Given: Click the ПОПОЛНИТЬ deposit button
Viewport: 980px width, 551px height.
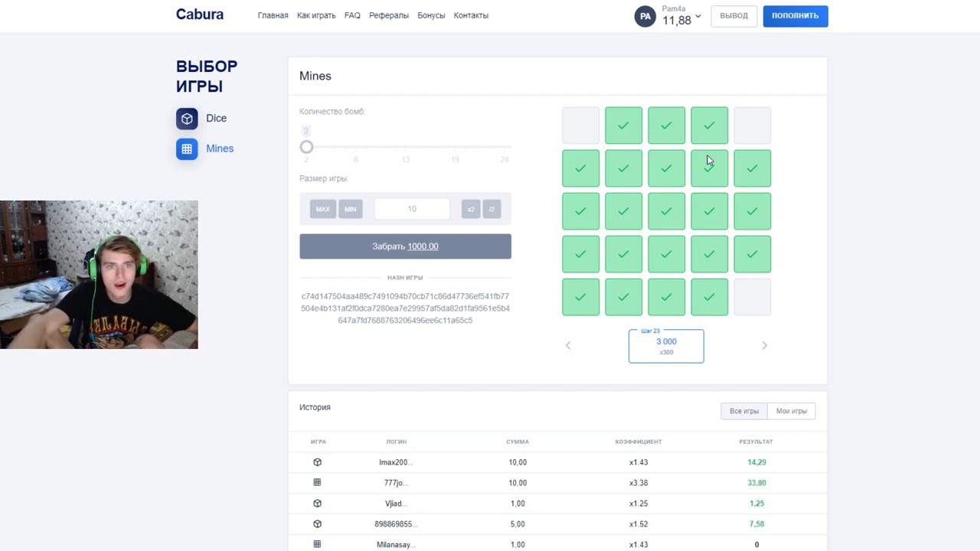Looking at the screenshot, I should (x=795, y=16).
